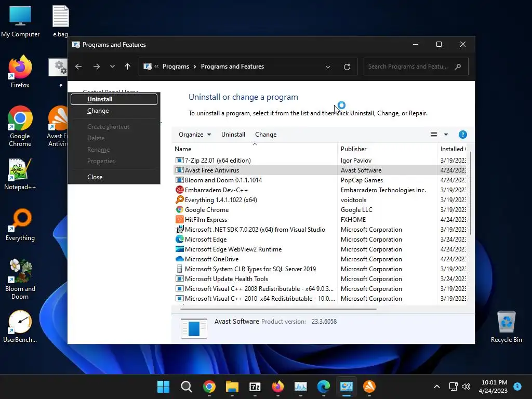Sort by the Installed On column header
The image size is (532, 399).
coord(453,149)
